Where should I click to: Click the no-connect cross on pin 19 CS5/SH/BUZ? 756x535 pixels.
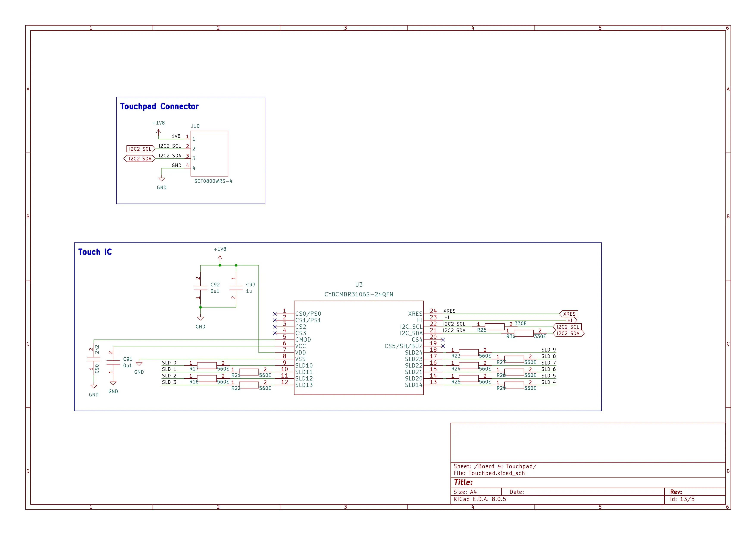443,346
